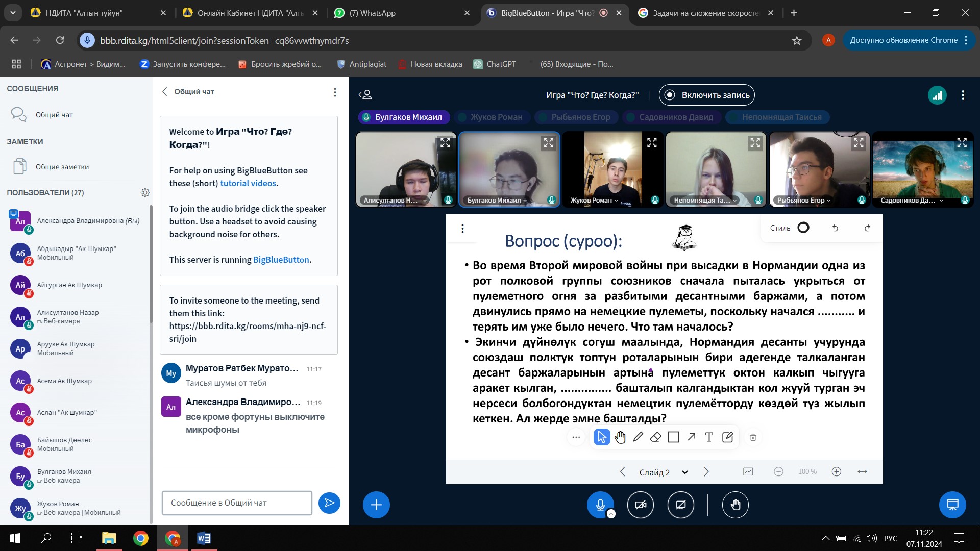Click the raise hand button

[x=735, y=505]
